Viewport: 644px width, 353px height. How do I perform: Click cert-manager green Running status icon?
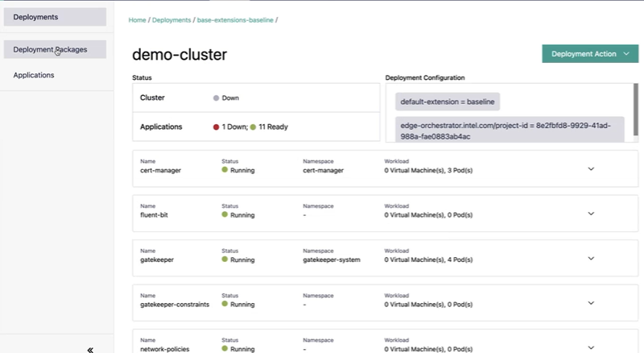[x=225, y=171]
